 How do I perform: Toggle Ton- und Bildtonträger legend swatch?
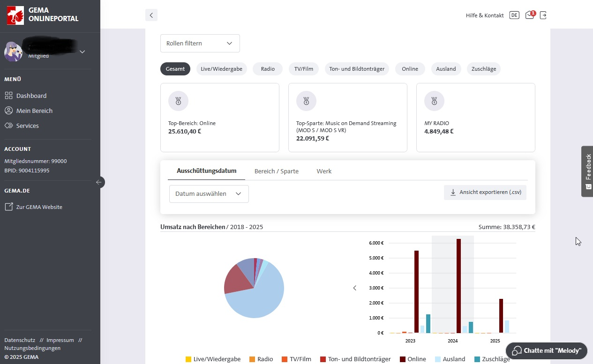[323, 359]
